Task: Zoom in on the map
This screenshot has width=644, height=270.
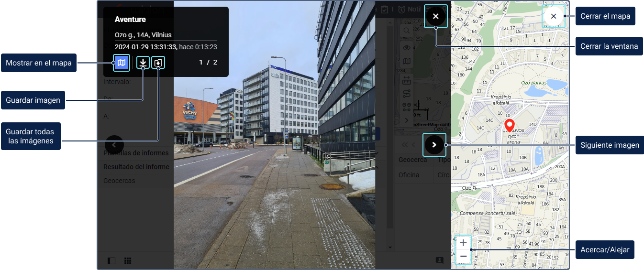Action: 463,243
